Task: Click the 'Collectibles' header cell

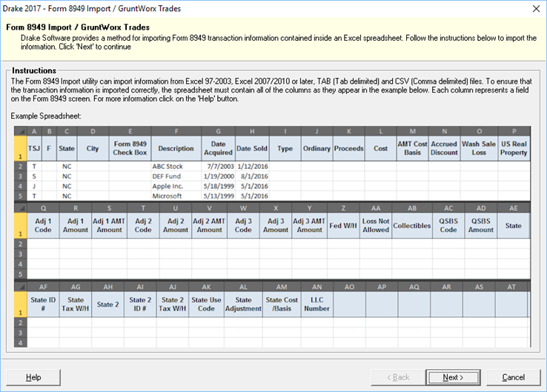Action: (412, 226)
